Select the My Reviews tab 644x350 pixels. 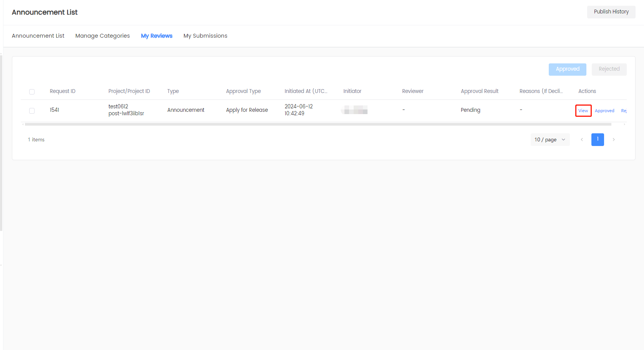157,36
